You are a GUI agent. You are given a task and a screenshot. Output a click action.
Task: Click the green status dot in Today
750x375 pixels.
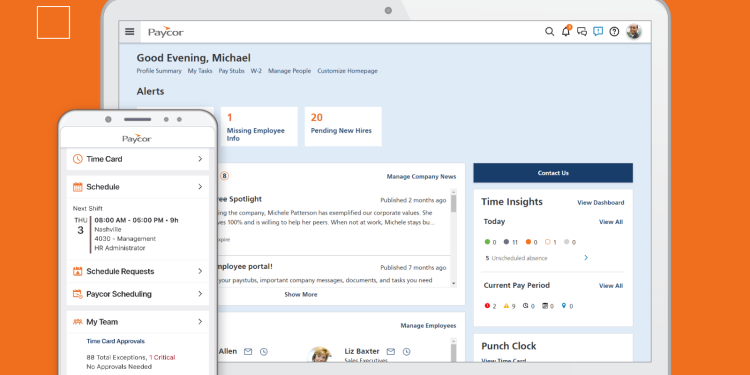coord(487,242)
